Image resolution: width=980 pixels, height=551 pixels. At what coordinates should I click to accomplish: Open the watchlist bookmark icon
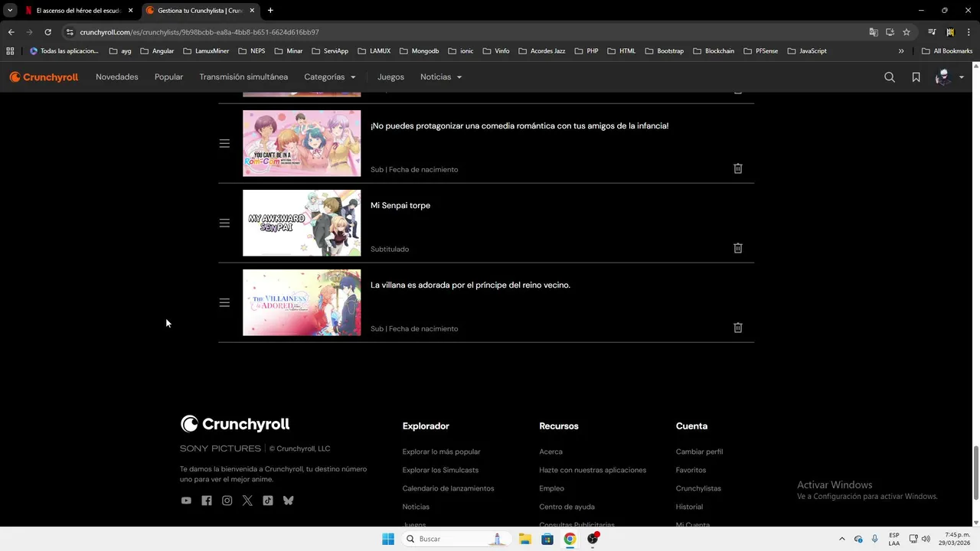[x=916, y=77]
